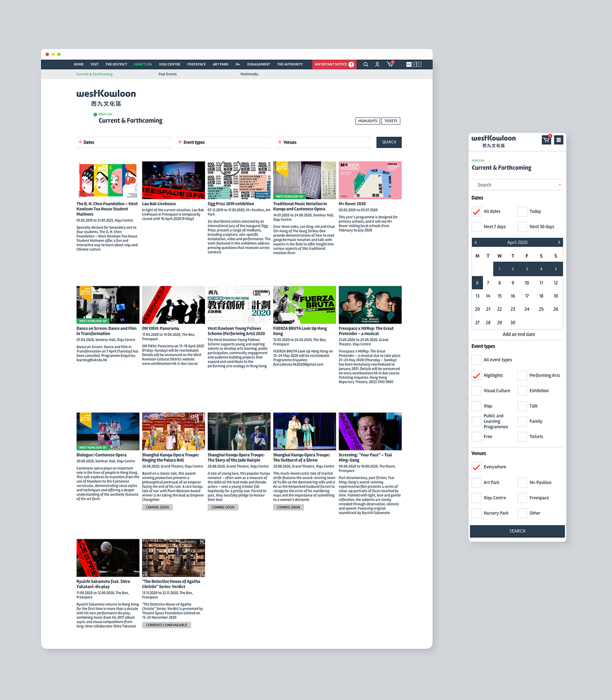Open the FUERZA BRUTA event thumbnail
This screenshot has height=700, width=612.
304,305
